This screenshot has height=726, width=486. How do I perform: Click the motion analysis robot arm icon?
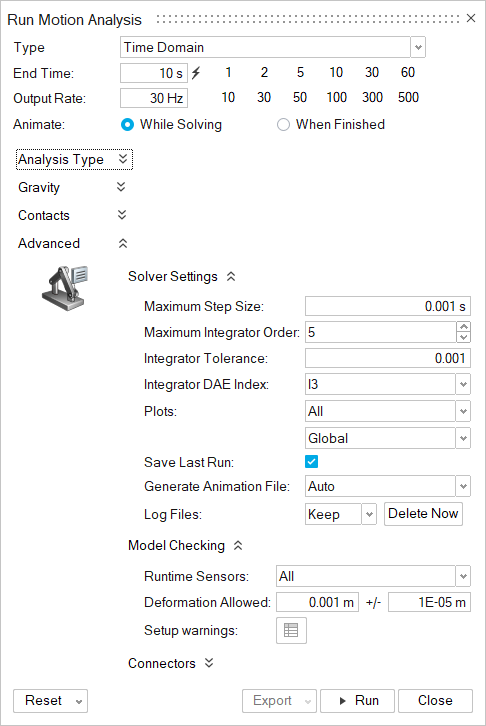(65, 288)
